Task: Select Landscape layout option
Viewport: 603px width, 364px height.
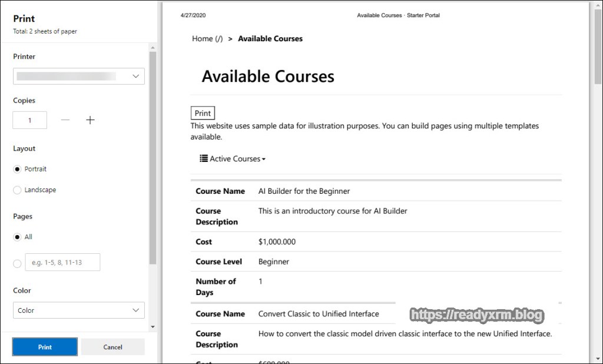Action: tap(17, 190)
